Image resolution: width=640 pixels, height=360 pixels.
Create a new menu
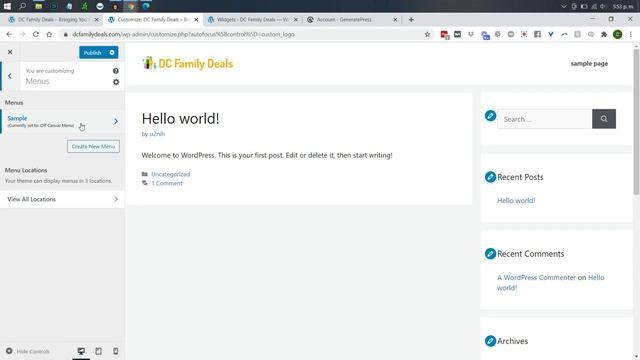(93, 147)
